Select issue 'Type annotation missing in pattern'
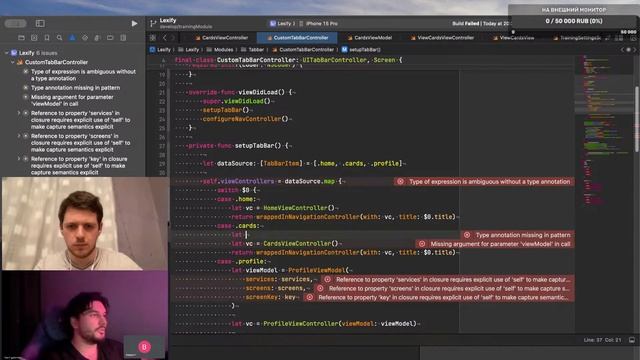The width and height of the screenshot is (640, 360). coord(76,88)
